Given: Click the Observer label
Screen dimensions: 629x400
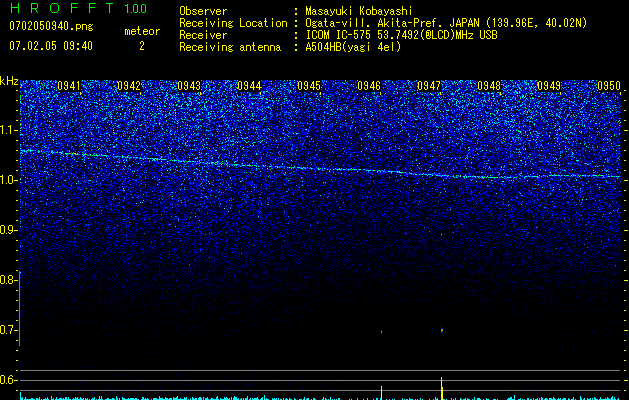Looking at the screenshot, I should [x=203, y=11].
